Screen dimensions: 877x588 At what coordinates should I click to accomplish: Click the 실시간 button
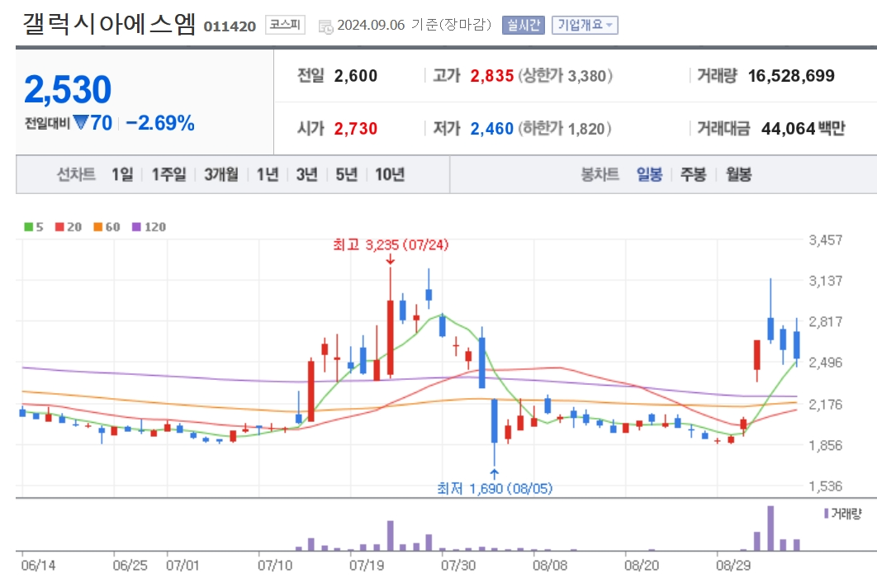pyautogui.click(x=523, y=25)
